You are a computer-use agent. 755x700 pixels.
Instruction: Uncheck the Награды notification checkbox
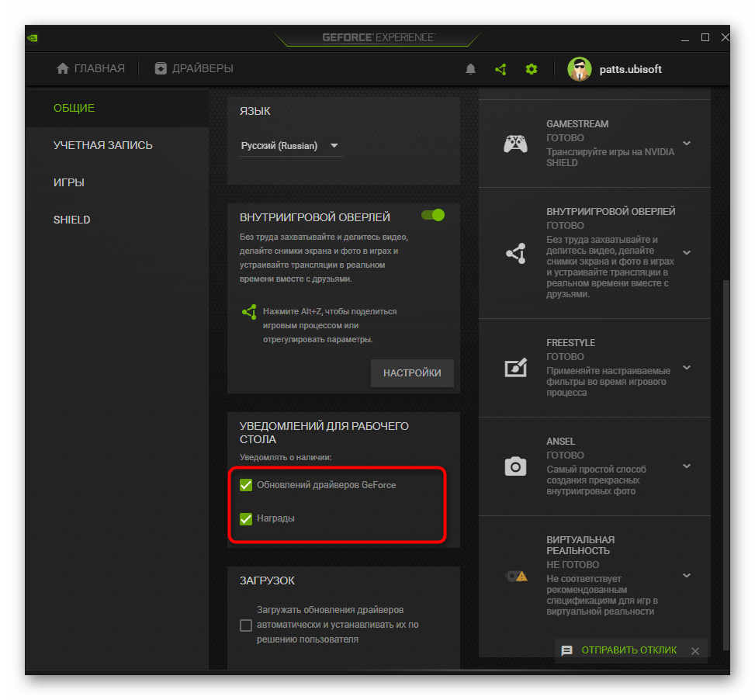tap(246, 518)
